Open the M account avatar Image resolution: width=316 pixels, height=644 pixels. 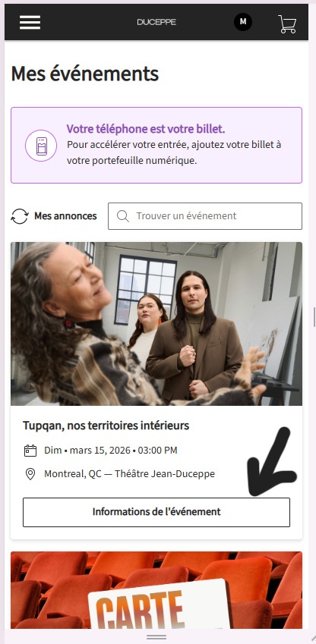(243, 22)
